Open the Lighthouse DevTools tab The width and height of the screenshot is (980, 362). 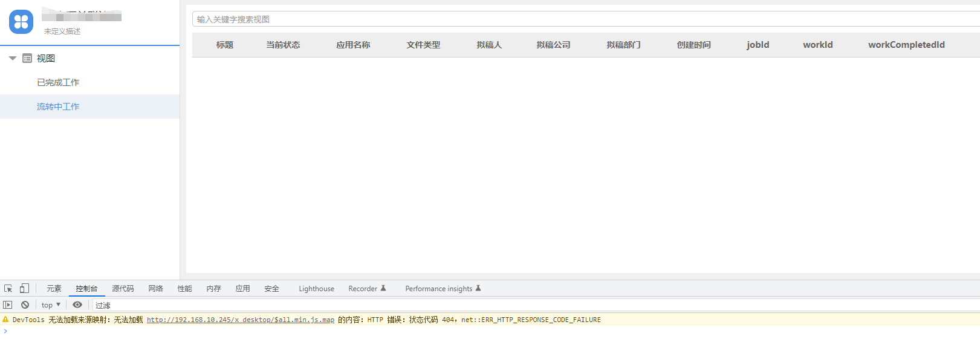coord(316,289)
